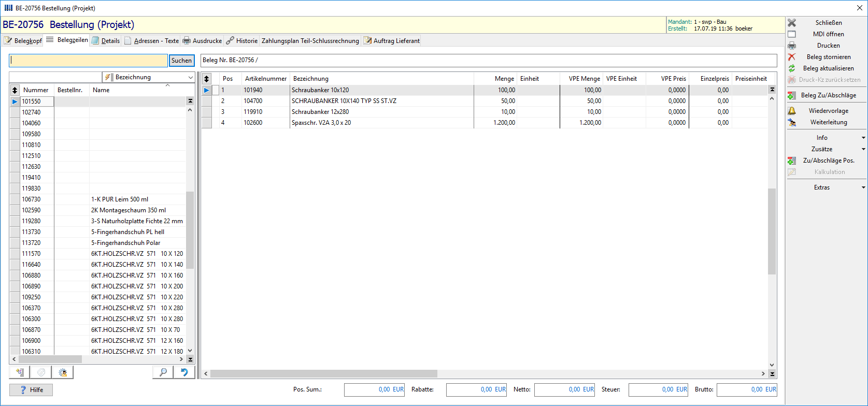Click the positions table horizontal scrollbar thumb

tap(324, 373)
